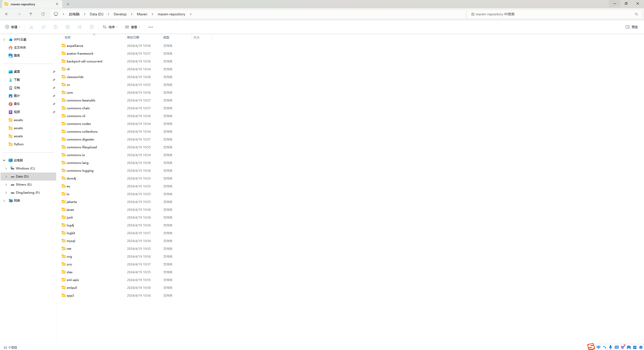Expand the Shivers (E:) drive node
The image size is (644, 350).
pyautogui.click(x=6, y=185)
